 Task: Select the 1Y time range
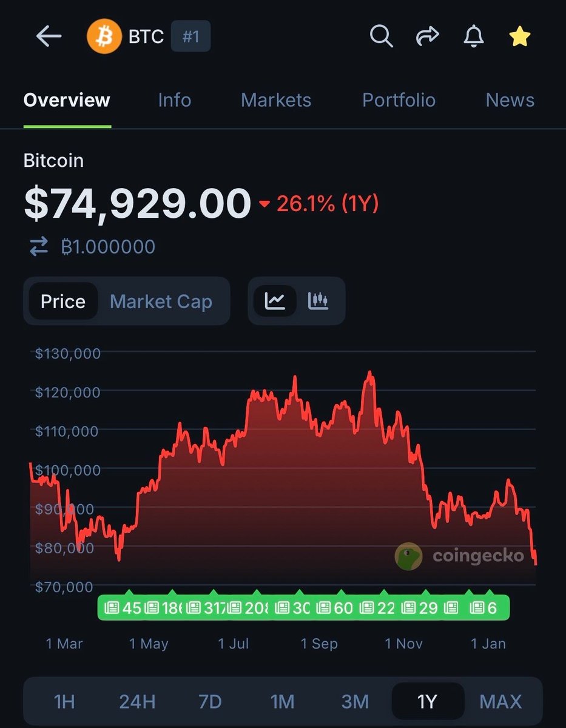(x=427, y=702)
